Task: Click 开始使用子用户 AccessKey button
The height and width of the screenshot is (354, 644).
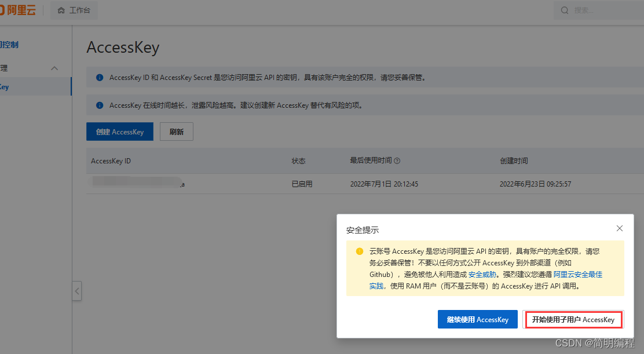Action: [573, 319]
